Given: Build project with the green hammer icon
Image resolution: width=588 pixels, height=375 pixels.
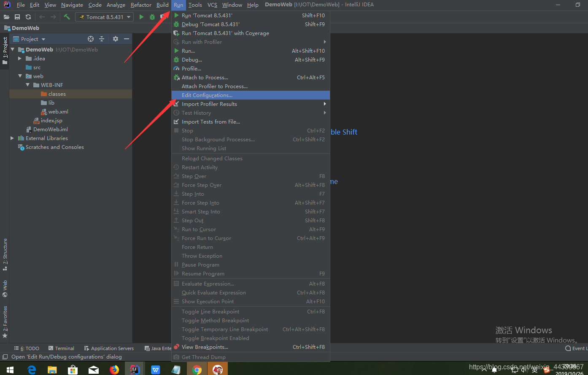Looking at the screenshot, I should [x=67, y=17].
